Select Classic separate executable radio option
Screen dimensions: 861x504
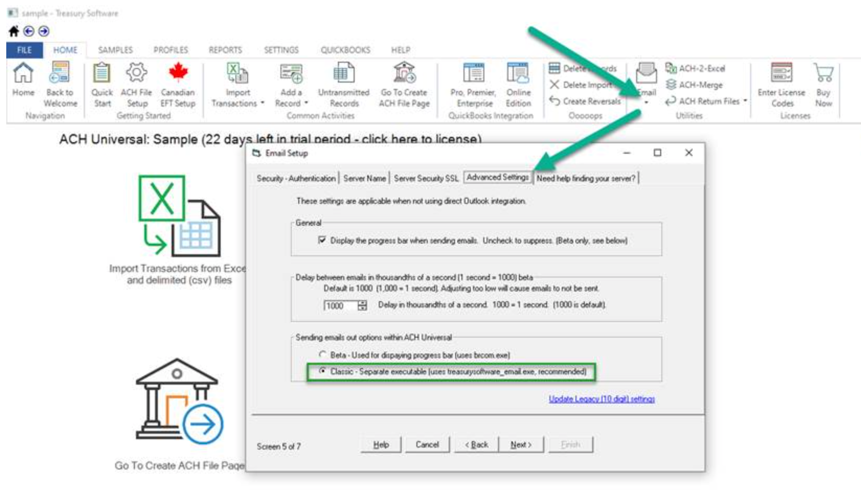click(x=323, y=371)
